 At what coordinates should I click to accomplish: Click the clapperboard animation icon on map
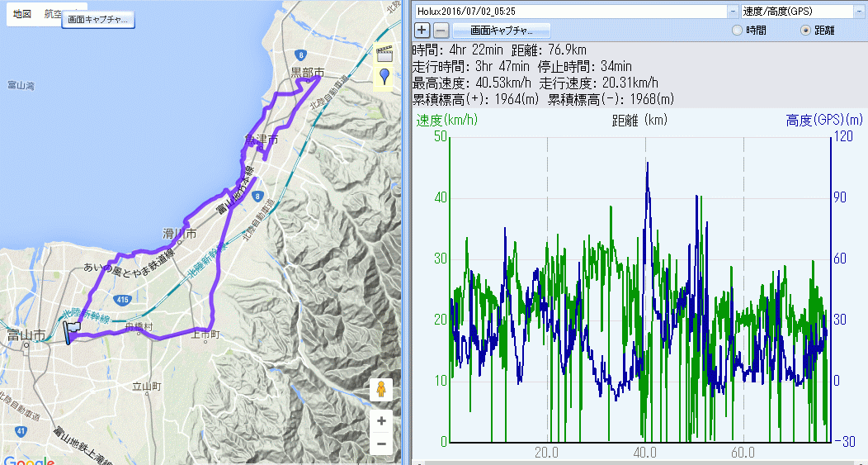(384, 53)
